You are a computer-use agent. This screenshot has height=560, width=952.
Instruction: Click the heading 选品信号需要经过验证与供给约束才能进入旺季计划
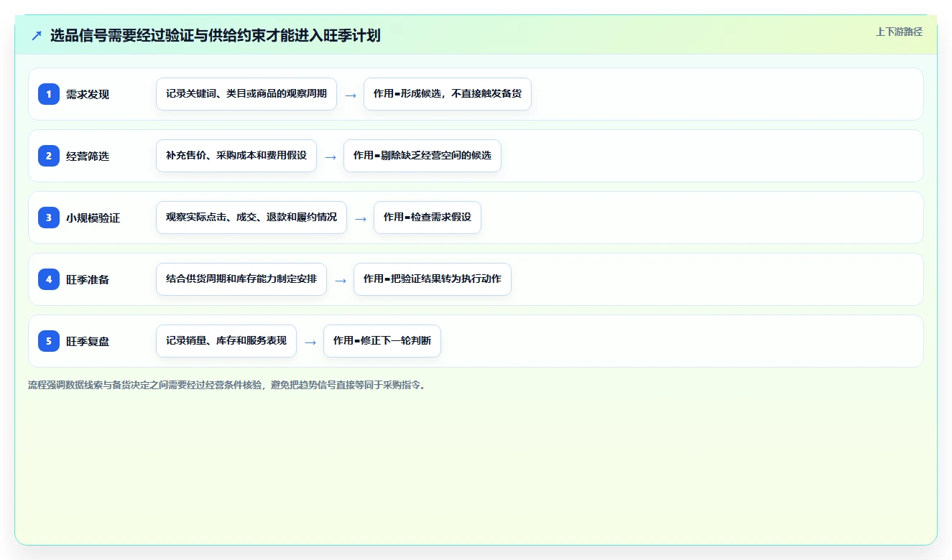(x=216, y=36)
